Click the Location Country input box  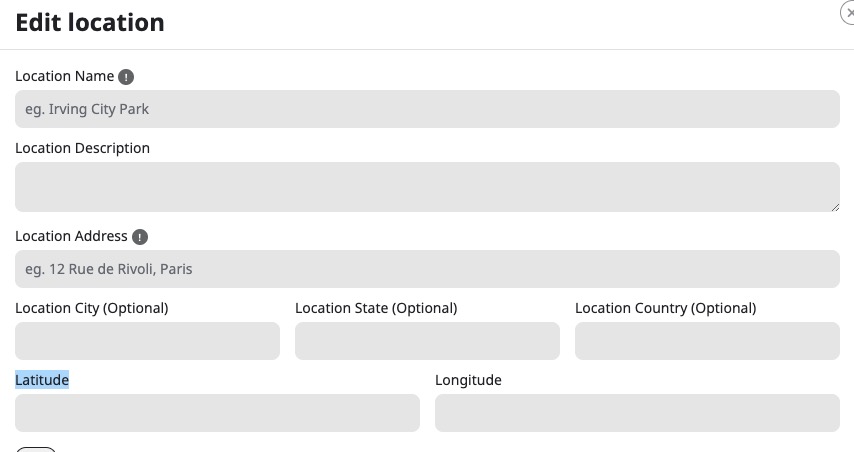click(x=707, y=341)
